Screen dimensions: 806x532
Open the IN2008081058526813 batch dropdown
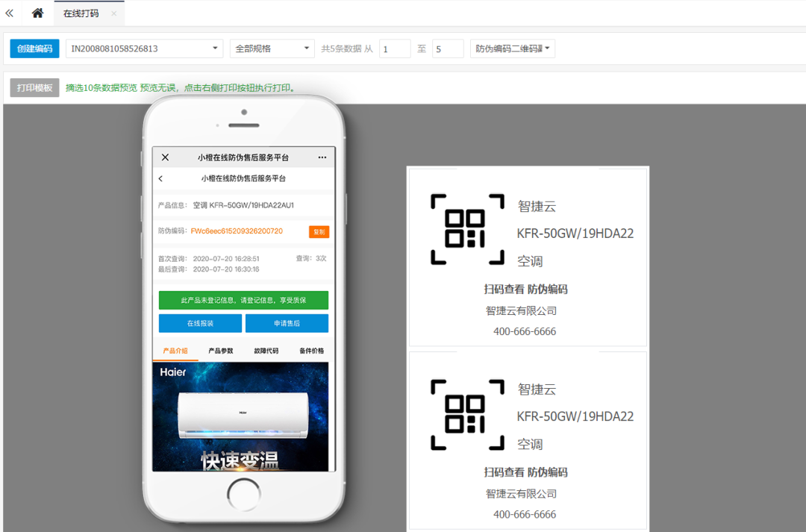(145, 48)
